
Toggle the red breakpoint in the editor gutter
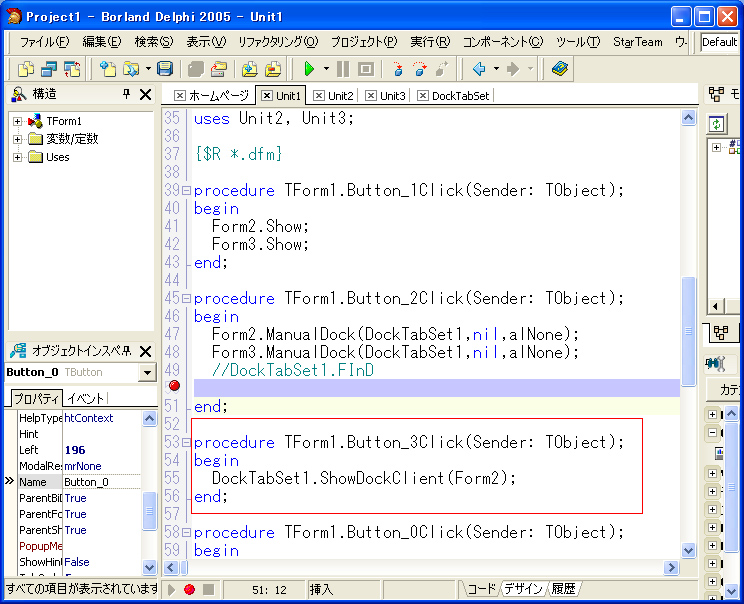point(174,386)
